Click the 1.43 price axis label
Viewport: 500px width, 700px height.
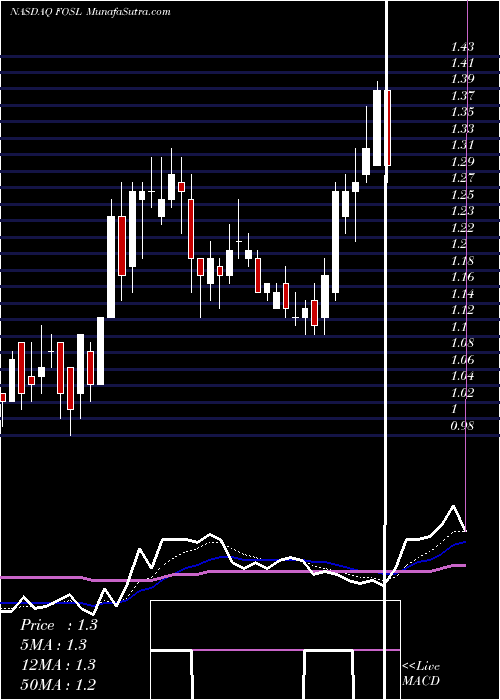point(462,47)
